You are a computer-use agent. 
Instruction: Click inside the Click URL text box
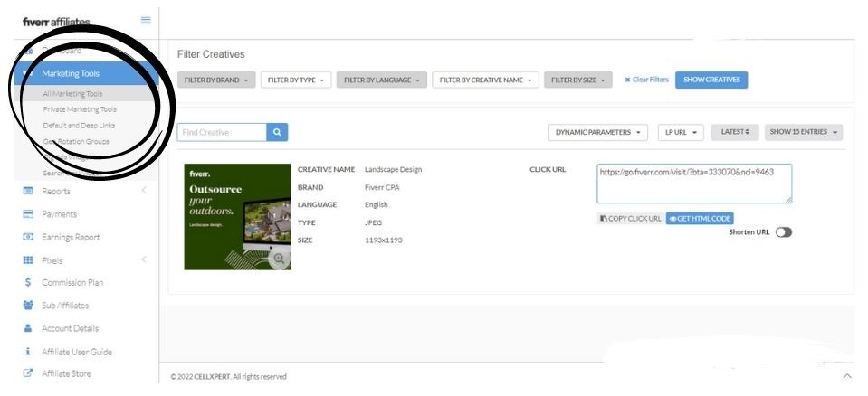(694, 184)
